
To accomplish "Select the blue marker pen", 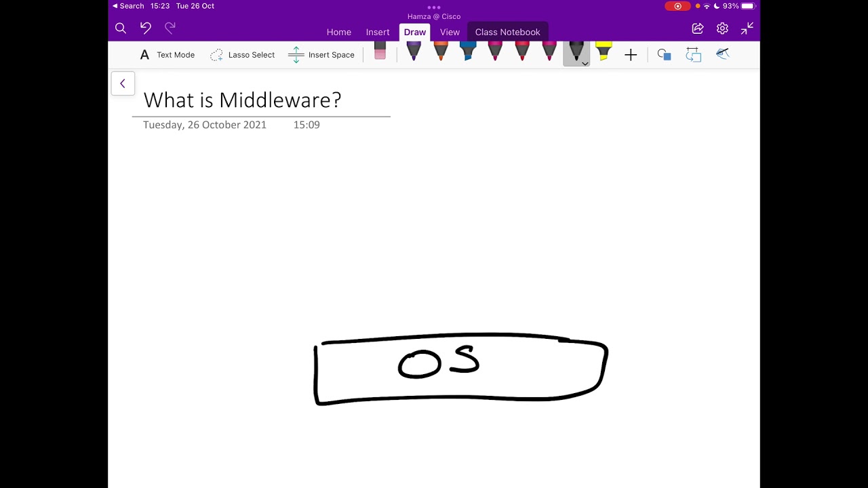I will pos(468,52).
